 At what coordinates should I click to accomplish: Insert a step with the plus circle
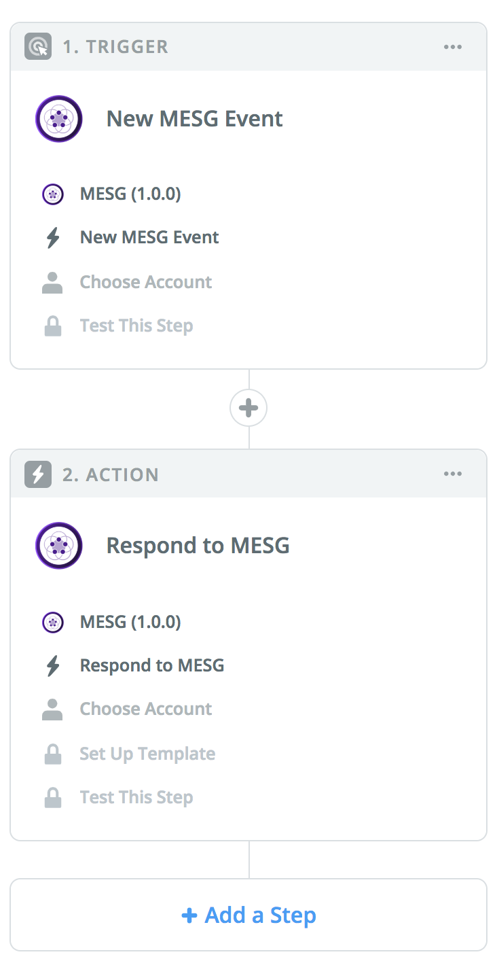[248, 408]
